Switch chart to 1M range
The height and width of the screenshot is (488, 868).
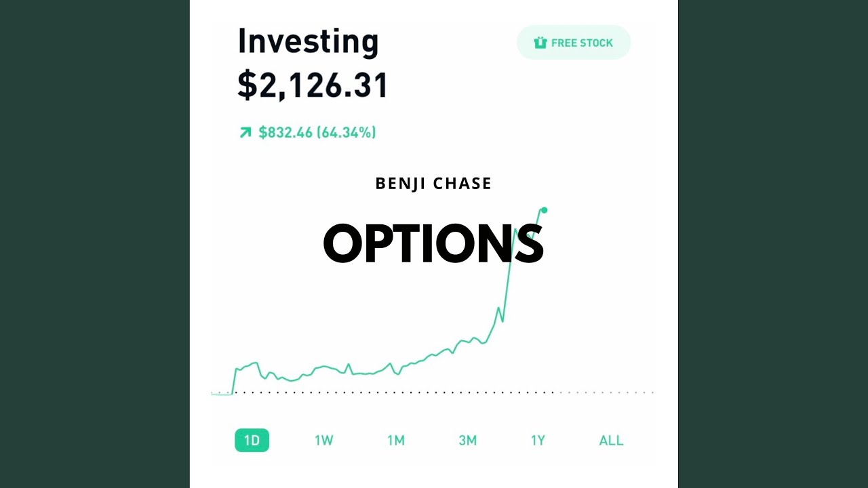[396, 441]
